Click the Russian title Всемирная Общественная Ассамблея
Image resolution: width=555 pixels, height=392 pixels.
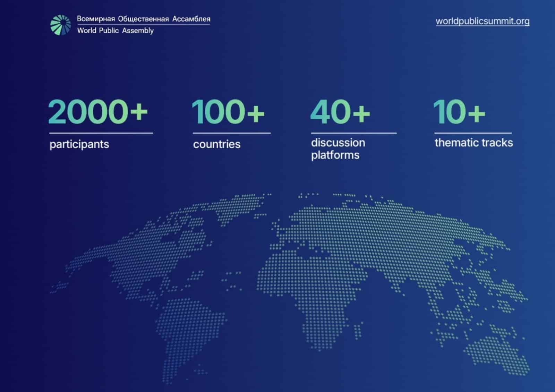[x=143, y=19]
